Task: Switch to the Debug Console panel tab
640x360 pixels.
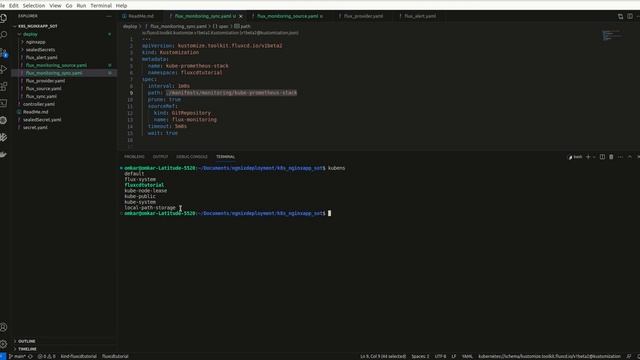Action: [x=192, y=157]
